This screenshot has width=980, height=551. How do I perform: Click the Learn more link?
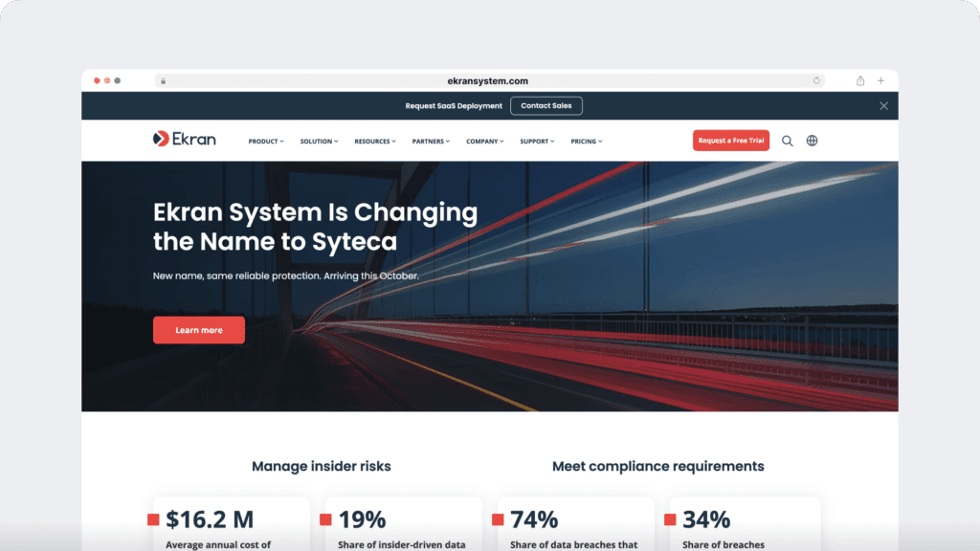point(198,329)
